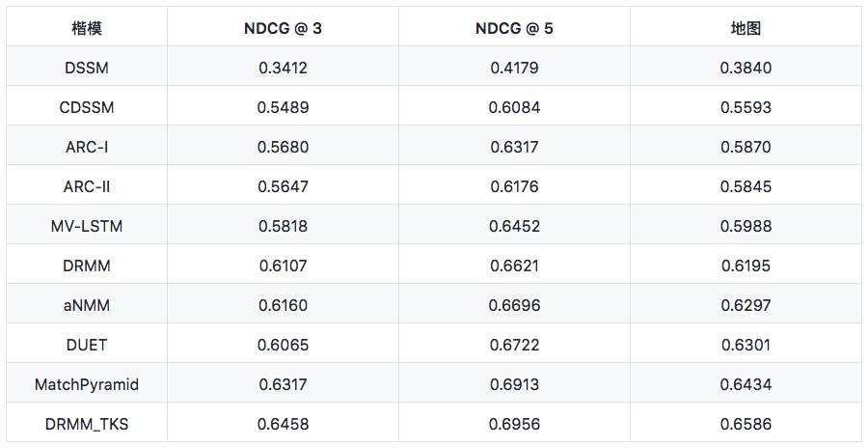Image resolution: width=868 pixels, height=448 pixels.
Task: Click the 地图 column header
Action: (746, 28)
